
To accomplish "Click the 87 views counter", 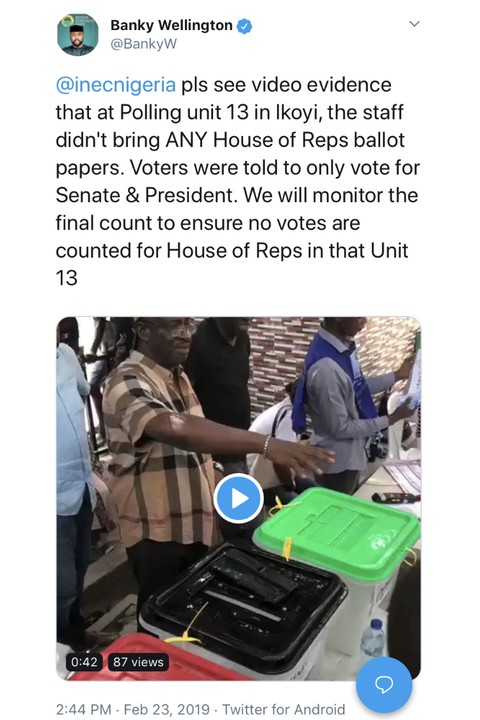I will pyautogui.click(x=138, y=662).
